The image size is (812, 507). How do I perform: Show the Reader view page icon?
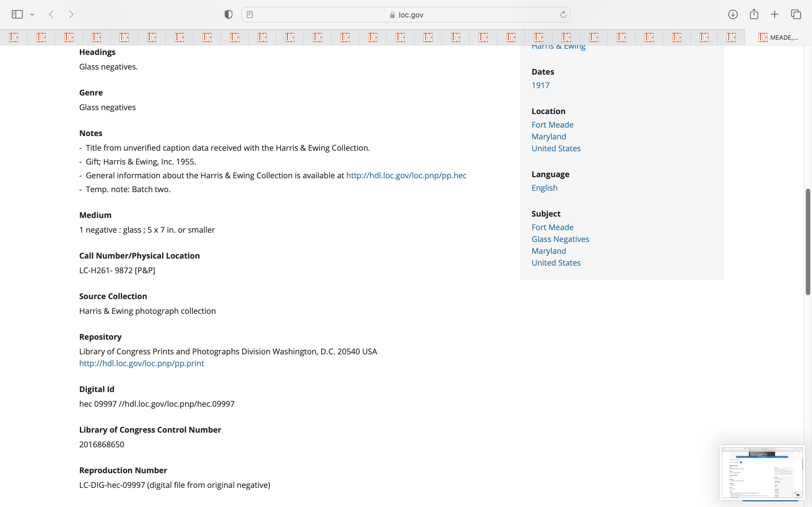click(x=250, y=14)
